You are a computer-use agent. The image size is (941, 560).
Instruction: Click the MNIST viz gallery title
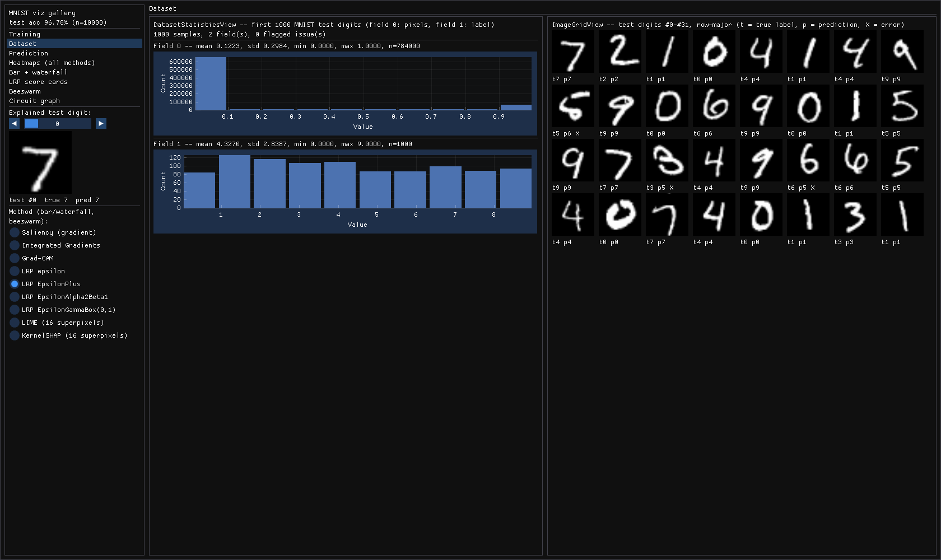[x=42, y=13]
